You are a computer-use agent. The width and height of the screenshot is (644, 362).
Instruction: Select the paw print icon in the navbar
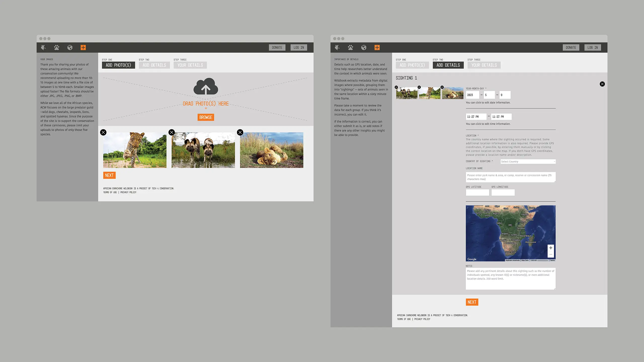point(56,47)
